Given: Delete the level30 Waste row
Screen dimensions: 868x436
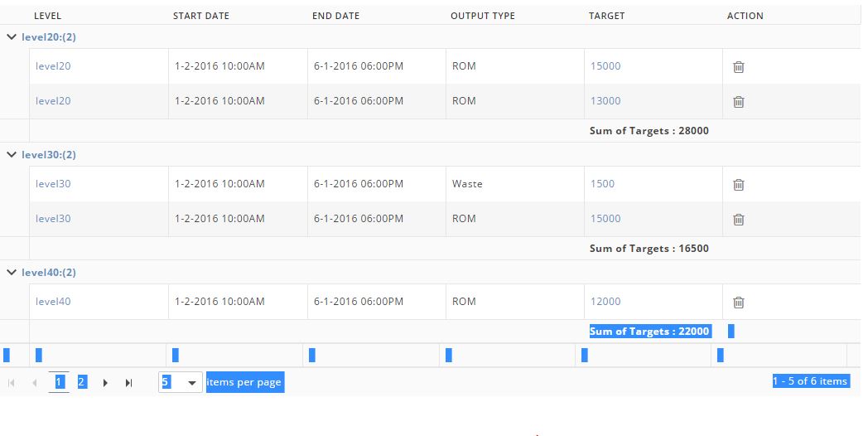Looking at the screenshot, I should [x=739, y=185].
